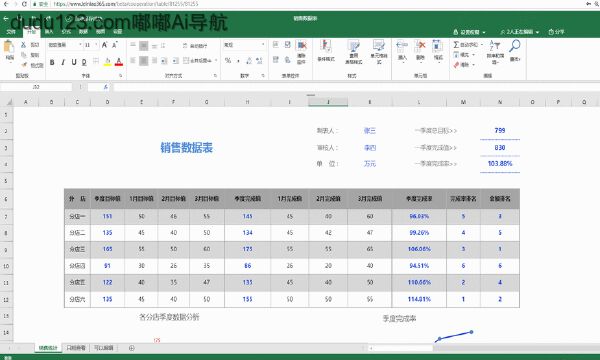Toggle Underline formatting

74,62
